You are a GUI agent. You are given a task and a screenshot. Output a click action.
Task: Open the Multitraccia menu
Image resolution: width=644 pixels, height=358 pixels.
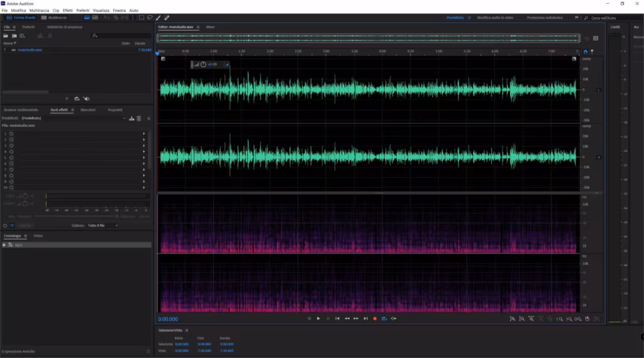pos(39,10)
